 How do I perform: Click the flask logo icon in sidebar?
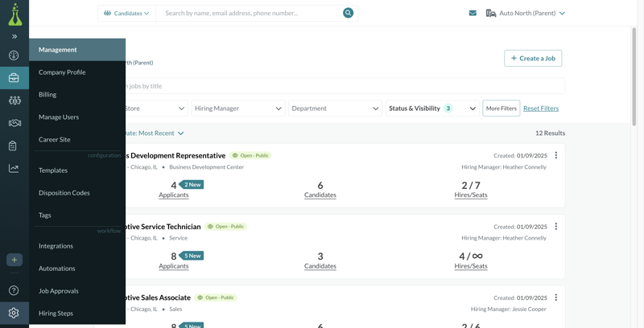point(14,14)
